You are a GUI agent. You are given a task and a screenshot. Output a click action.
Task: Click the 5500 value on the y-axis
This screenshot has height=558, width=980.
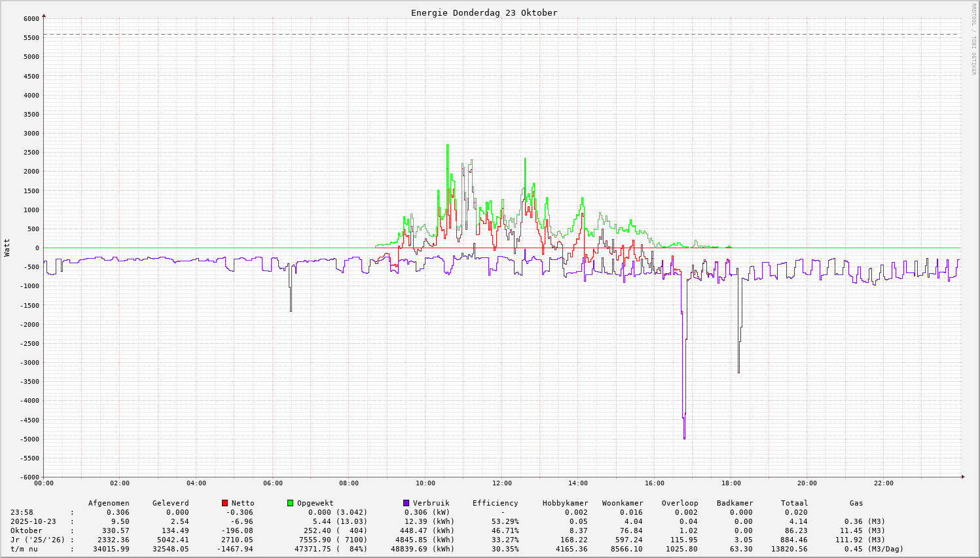click(x=31, y=37)
